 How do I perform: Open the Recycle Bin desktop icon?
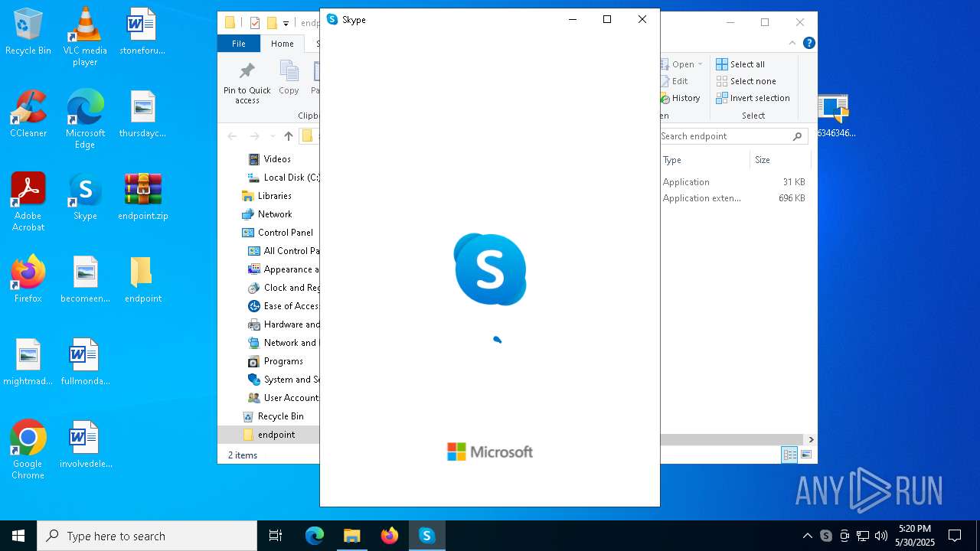[28, 32]
